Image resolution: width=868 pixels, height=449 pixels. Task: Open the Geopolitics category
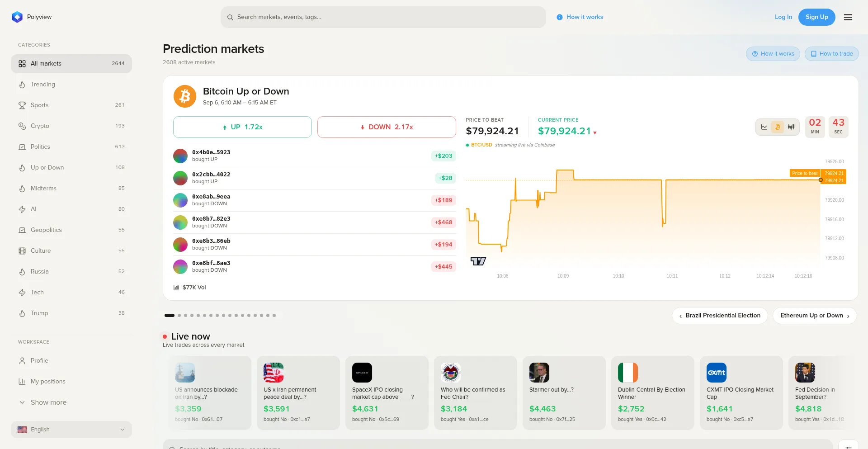(71, 230)
